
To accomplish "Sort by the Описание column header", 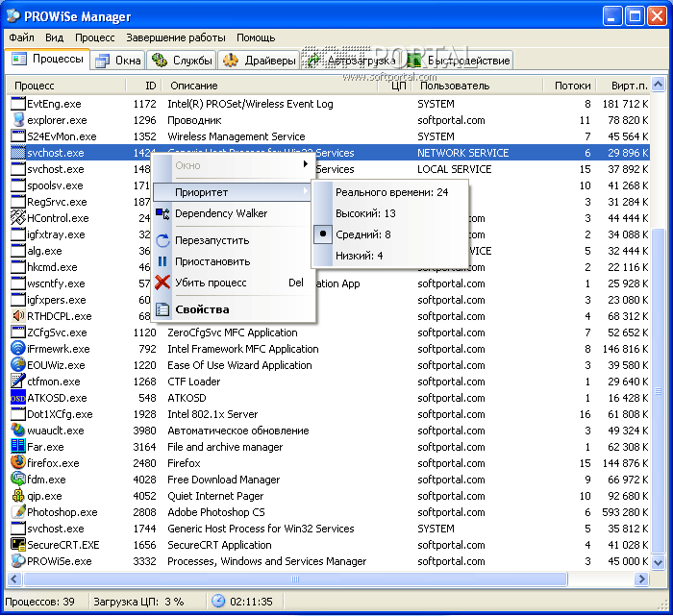I will pyautogui.click(x=270, y=86).
